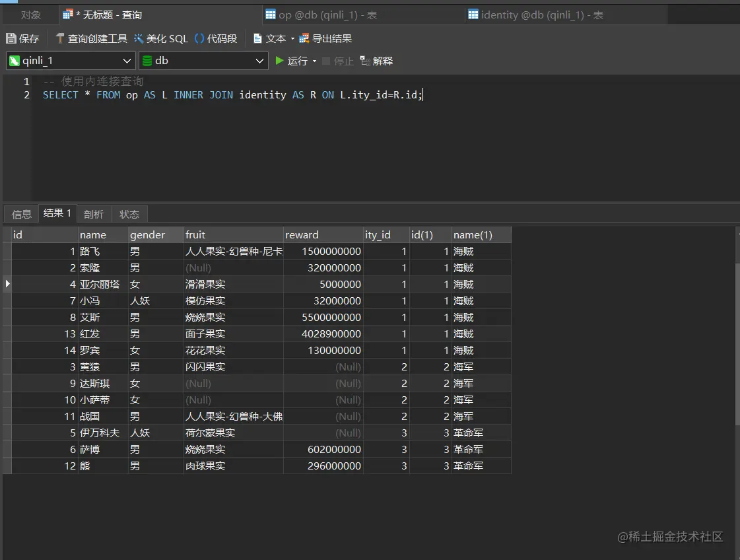The width and height of the screenshot is (740, 560).
Task: Select the Result 1 (结果 1) tab
Action: pyautogui.click(x=57, y=213)
